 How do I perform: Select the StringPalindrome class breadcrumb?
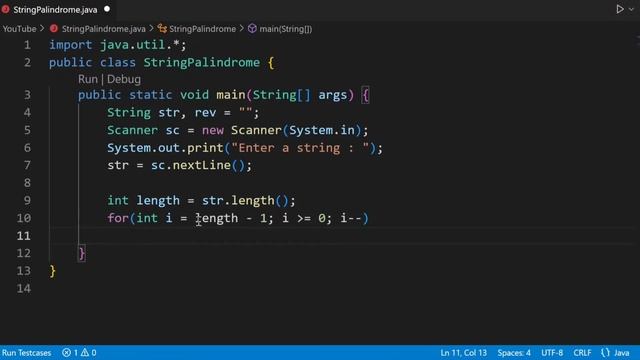[202, 29]
